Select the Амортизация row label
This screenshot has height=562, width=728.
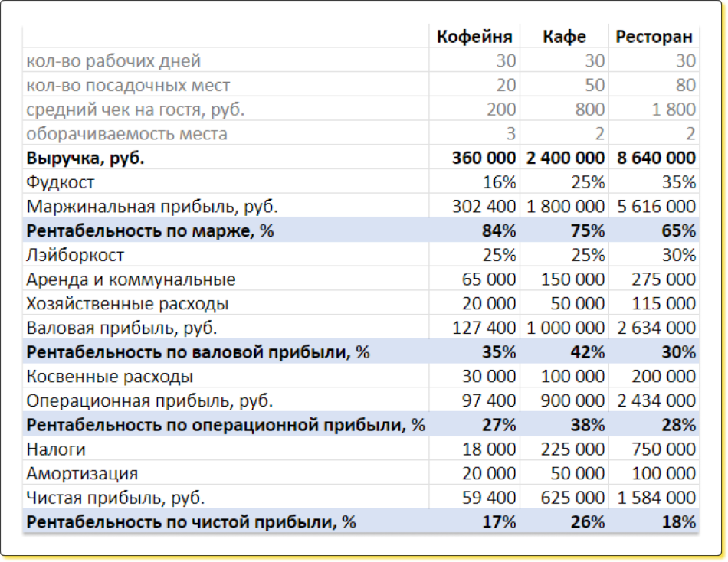[x=82, y=474]
